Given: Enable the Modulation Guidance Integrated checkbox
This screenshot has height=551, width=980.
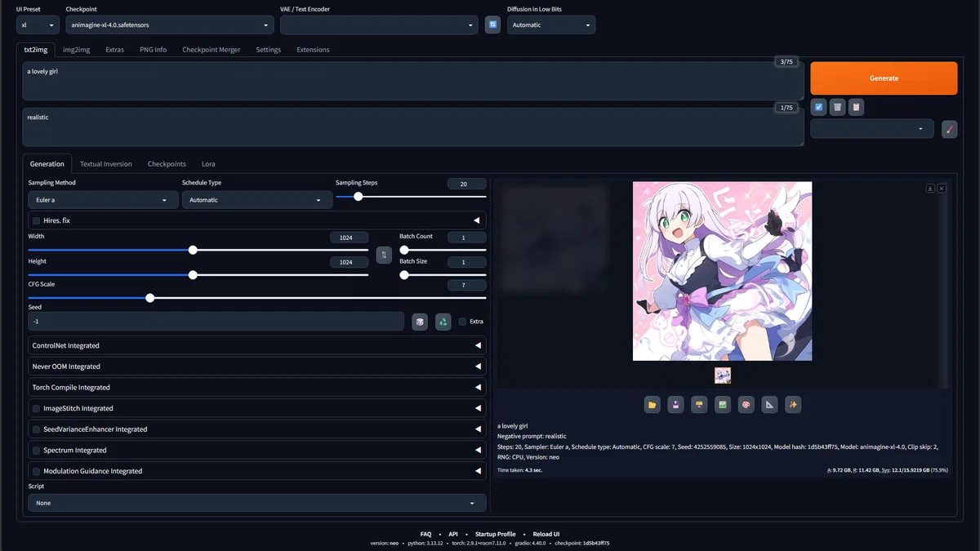Looking at the screenshot, I should click(x=36, y=471).
